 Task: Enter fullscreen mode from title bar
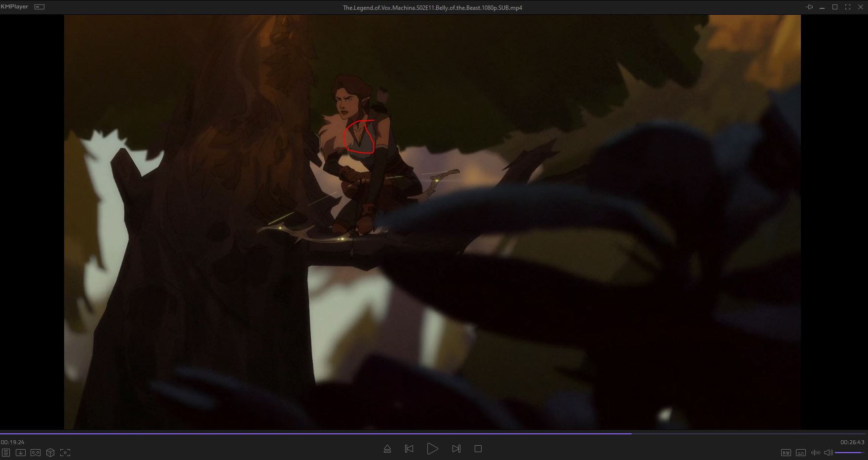pos(848,7)
